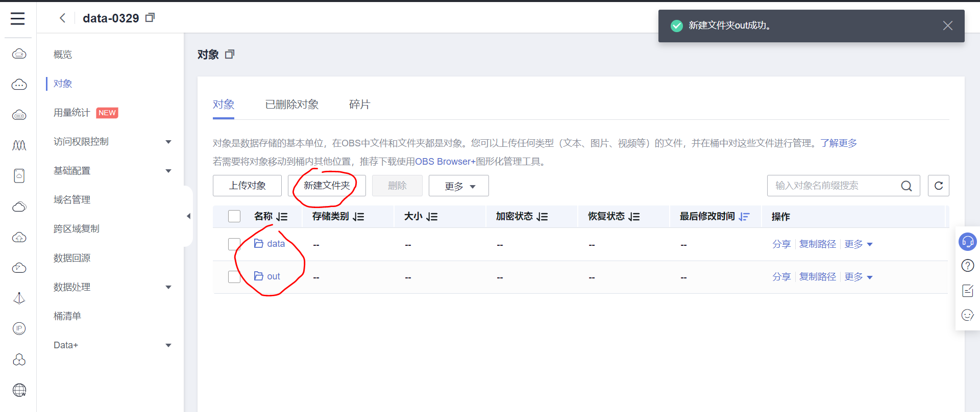This screenshot has width=980, height=412.
Task: Click the 新建文件夹 button
Action: [x=327, y=186]
